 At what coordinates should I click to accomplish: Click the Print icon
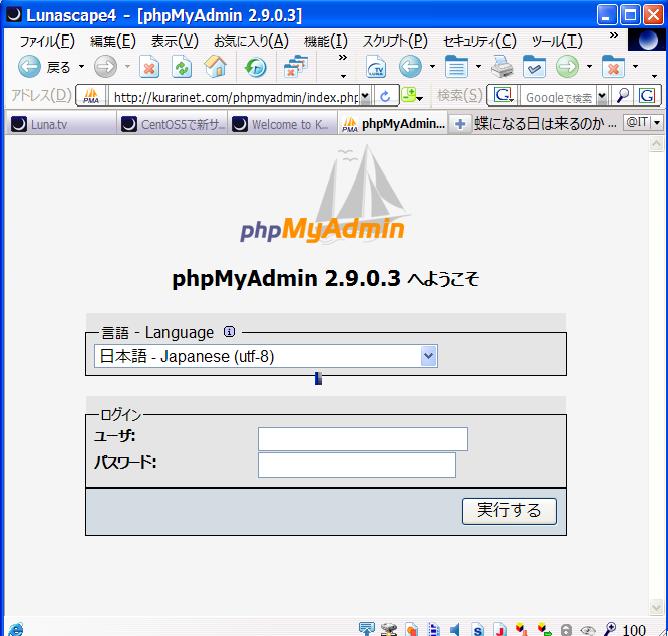[502, 67]
